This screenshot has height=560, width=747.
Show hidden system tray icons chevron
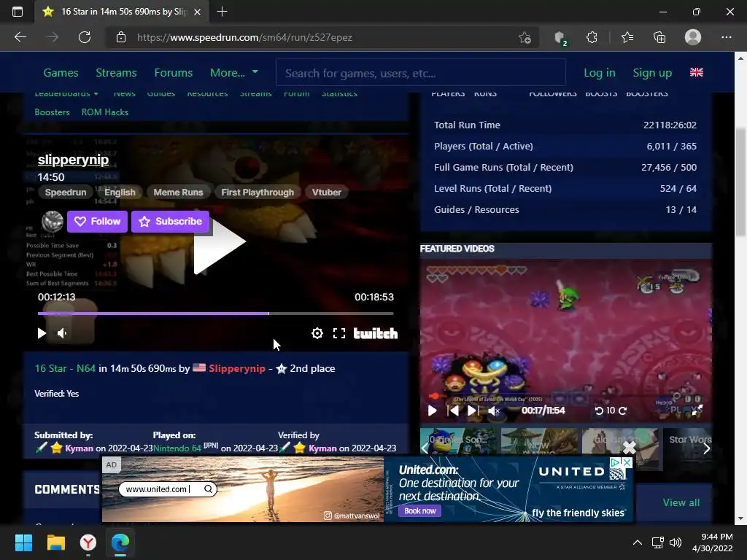tap(637, 542)
